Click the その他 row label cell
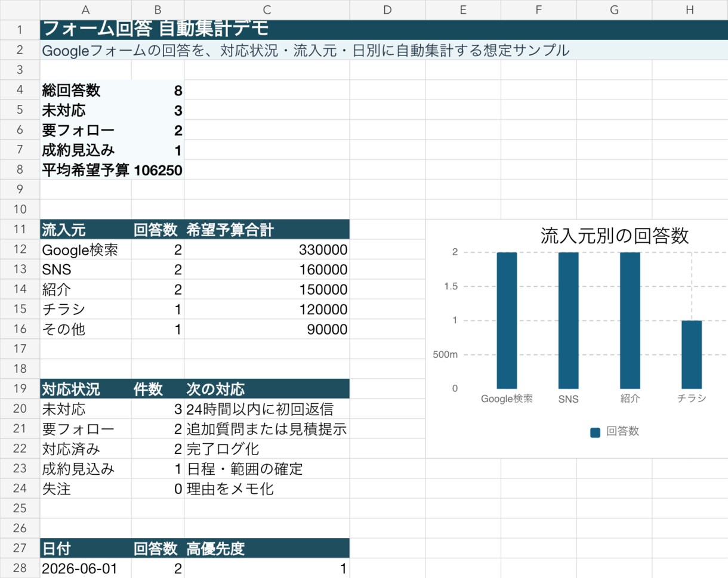 click(x=86, y=329)
